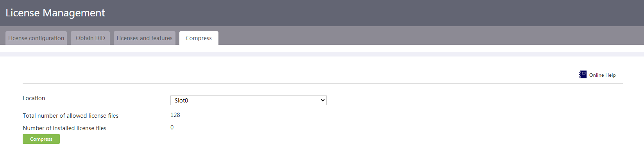Select the Compress tab
Viewport: 644px width, 159px height.
(199, 38)
